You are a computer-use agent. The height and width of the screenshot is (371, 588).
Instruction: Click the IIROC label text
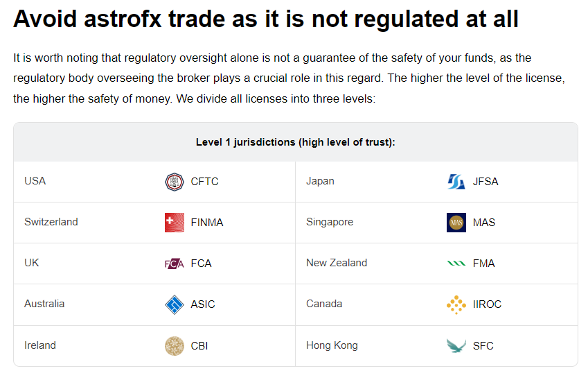point(487,304)
